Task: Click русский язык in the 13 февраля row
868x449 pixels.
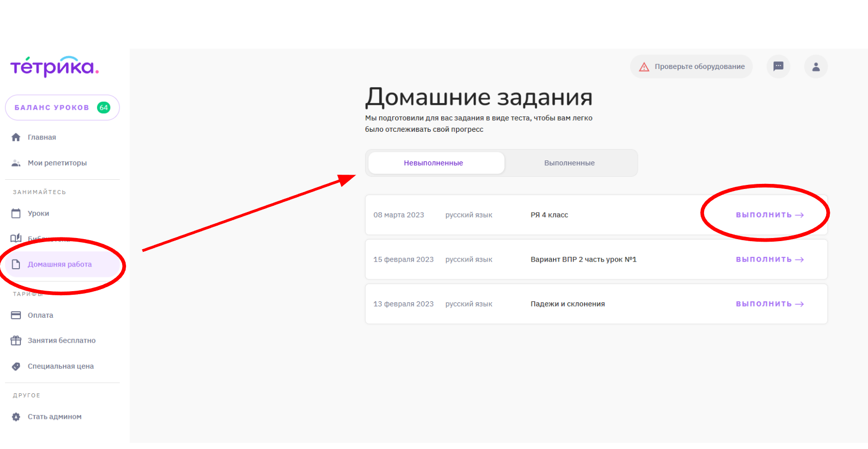Action: click(x=469, y=304)
